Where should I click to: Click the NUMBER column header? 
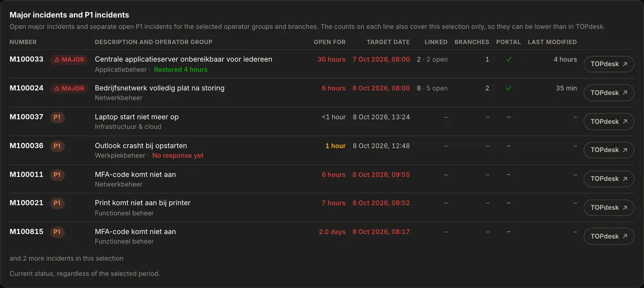click(23, 42)
